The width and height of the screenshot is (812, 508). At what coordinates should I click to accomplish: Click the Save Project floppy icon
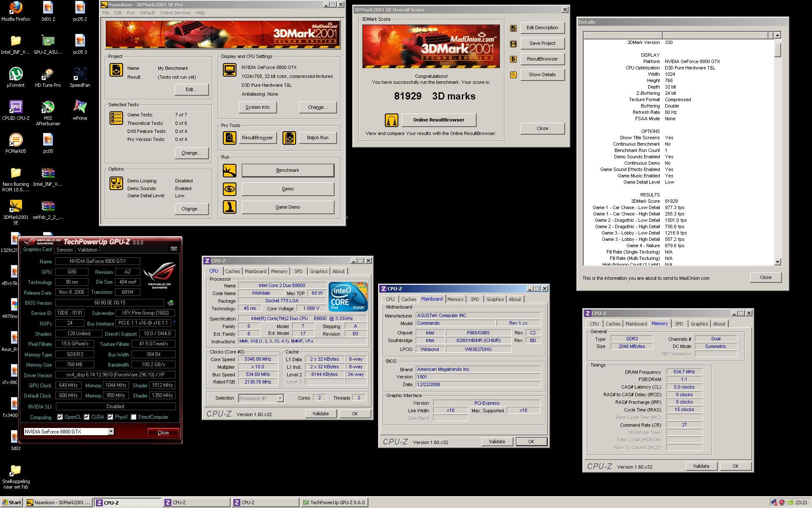tap(513, 44)
